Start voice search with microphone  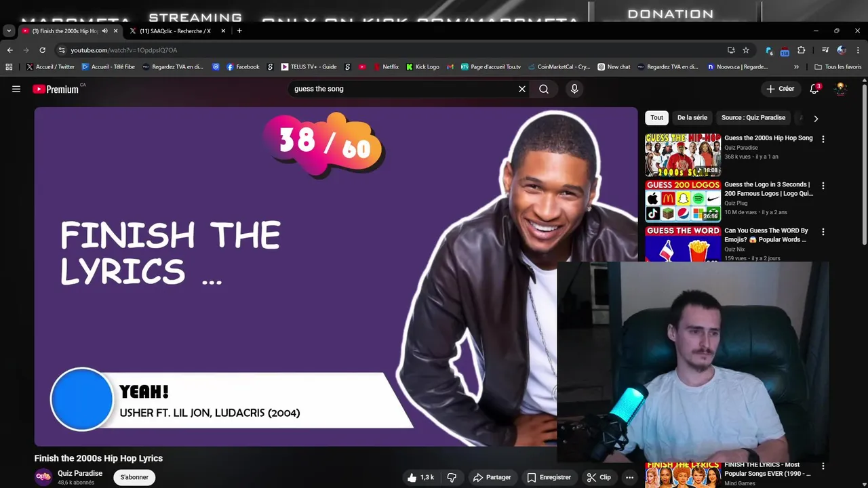coord(574,89)
